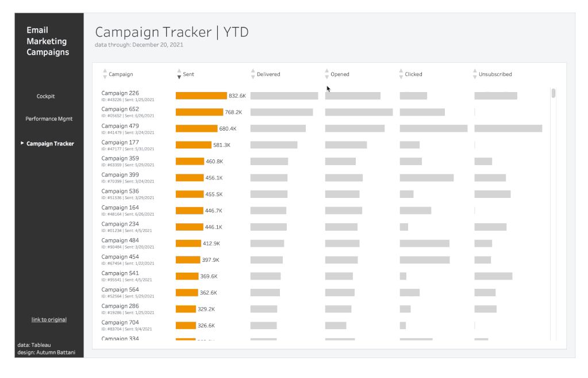Click the Delivered column header label
The image size is (588, 378).
[x=268, y=74]
